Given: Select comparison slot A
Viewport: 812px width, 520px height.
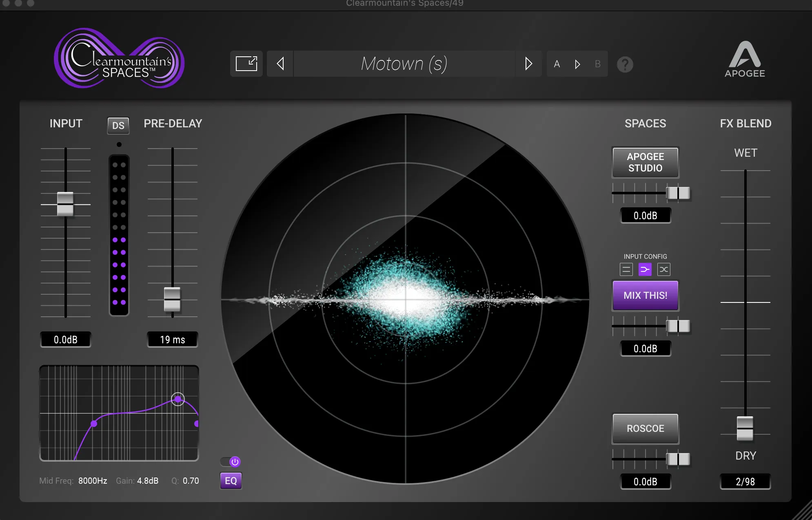Looking at the screenshot, I should pos(557,64).
